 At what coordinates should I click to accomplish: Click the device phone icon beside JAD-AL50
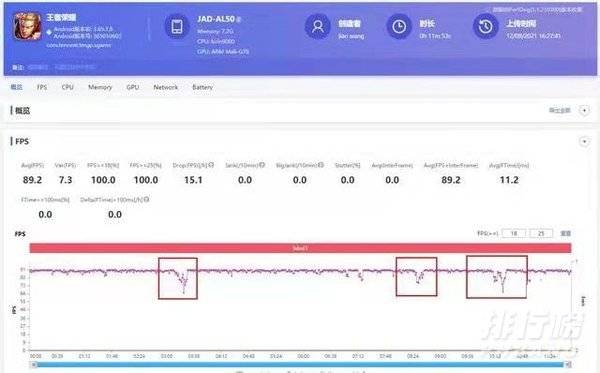pos(177,27)
